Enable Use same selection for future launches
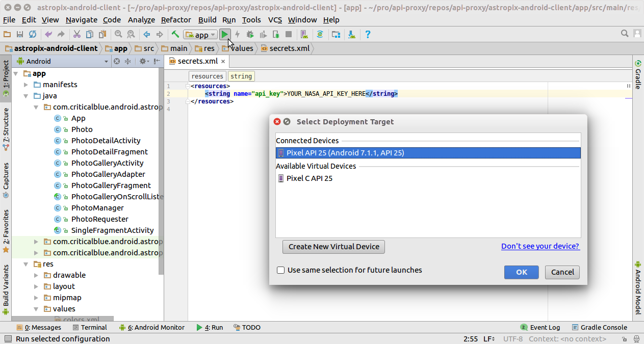The height and width of the screenshot is (344, 644). coord(280,270)
